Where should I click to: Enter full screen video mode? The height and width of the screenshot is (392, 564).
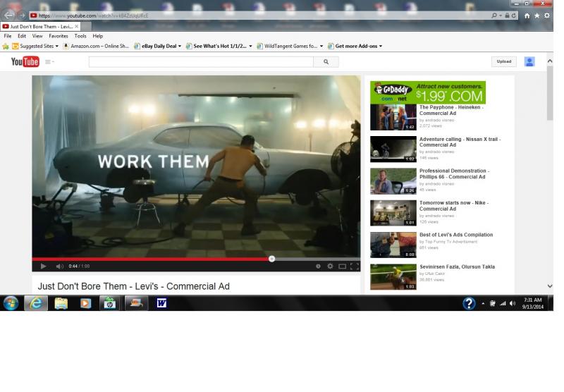point(355,266)
